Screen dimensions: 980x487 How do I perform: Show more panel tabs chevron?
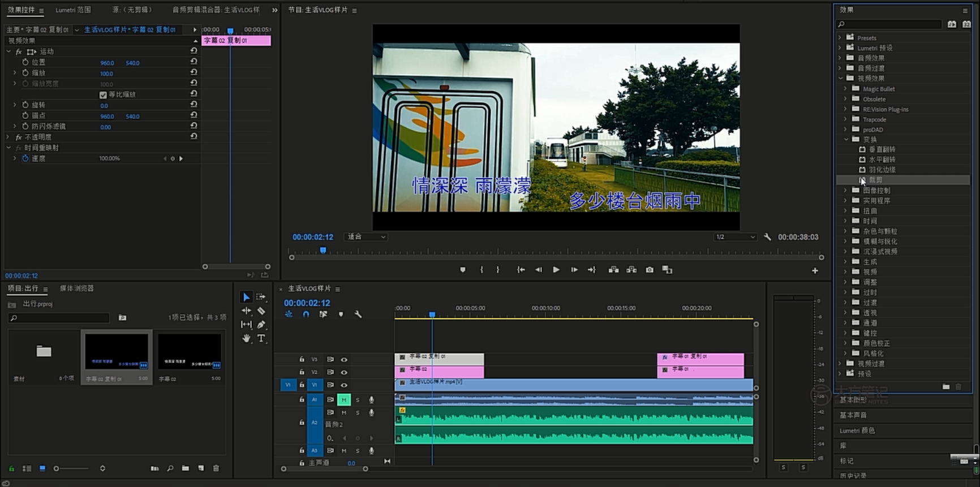(275, 10)
